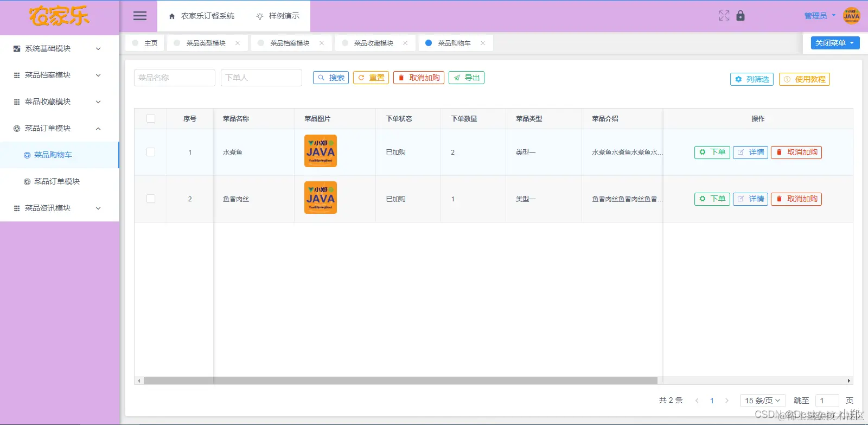Click the 系统基础模块 sidebar icon
The image size is (868, 425).
tap(17, 49)
